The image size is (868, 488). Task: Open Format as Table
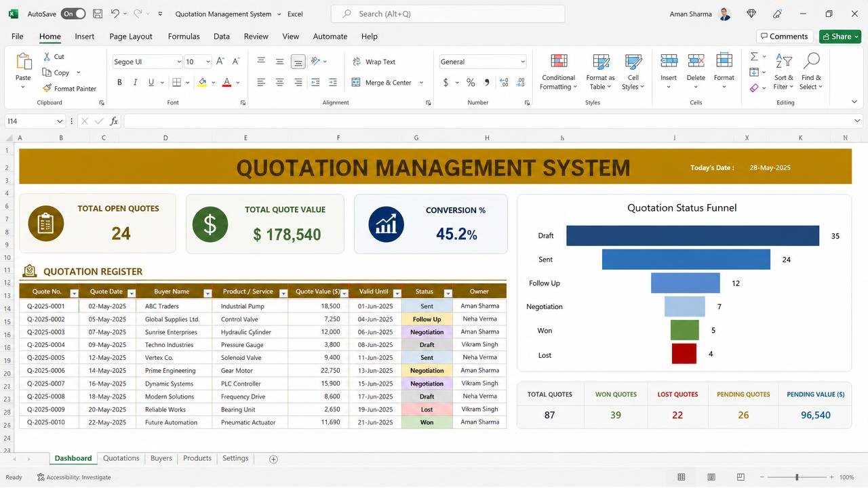(600, 72)
